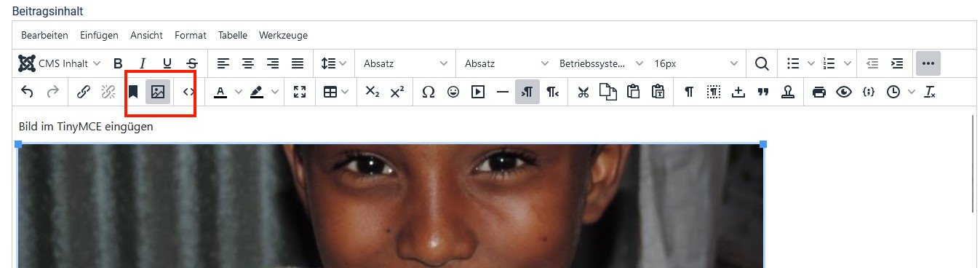Toggle italic formatting

pos(143,63)
